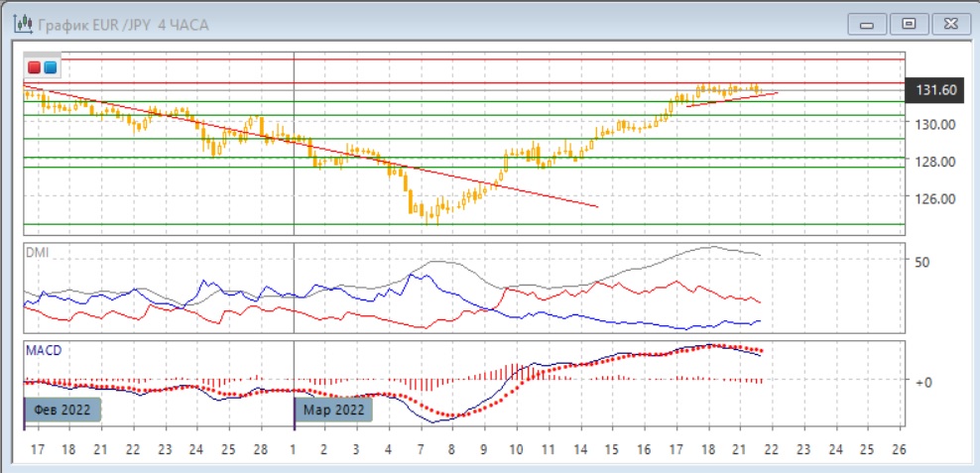Maximize the EUR/JPY chart window
Image resolution: width=980 pixels, height=473 pixels.
click(908, 23)
